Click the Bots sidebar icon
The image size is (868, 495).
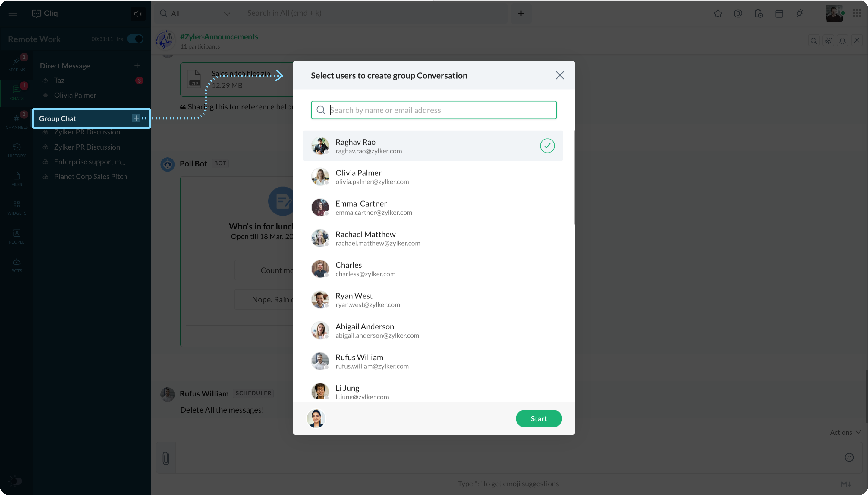coord(17,265)
